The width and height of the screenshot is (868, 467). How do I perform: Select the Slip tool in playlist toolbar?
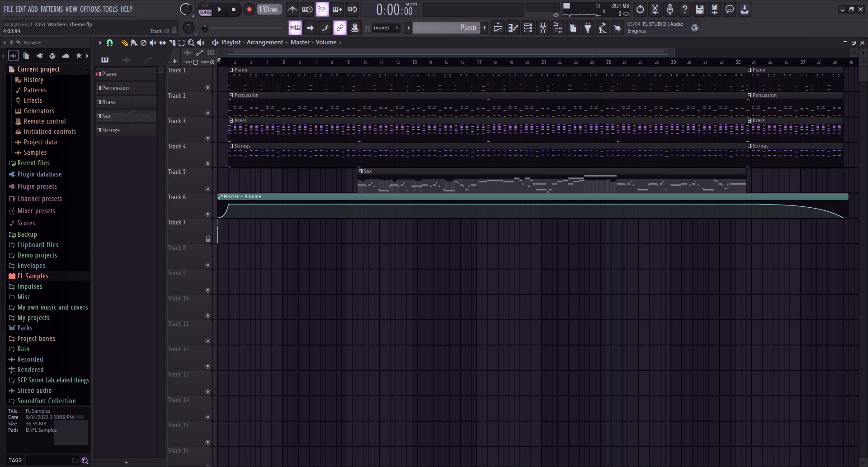point(162,43)
